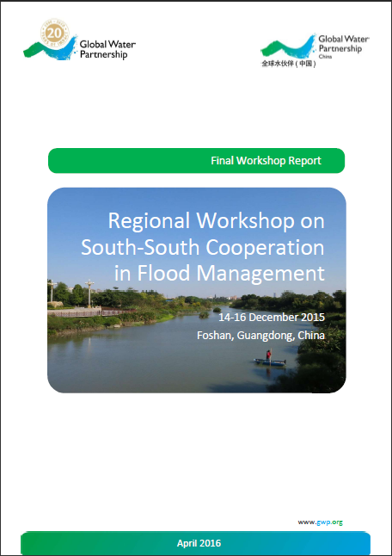Click the river cover photo
The image size is (392, 556).
197,290
